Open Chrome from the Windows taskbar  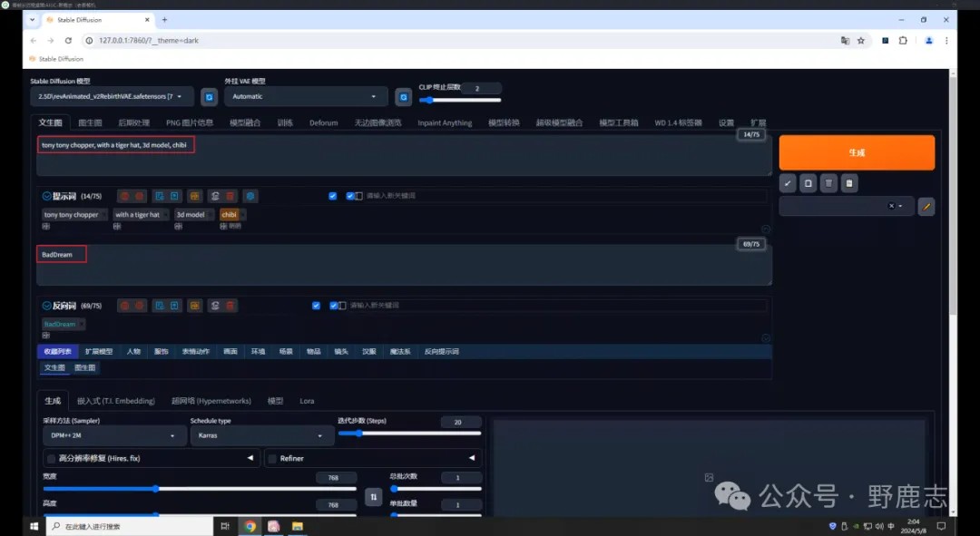click(x=250, y=526)
